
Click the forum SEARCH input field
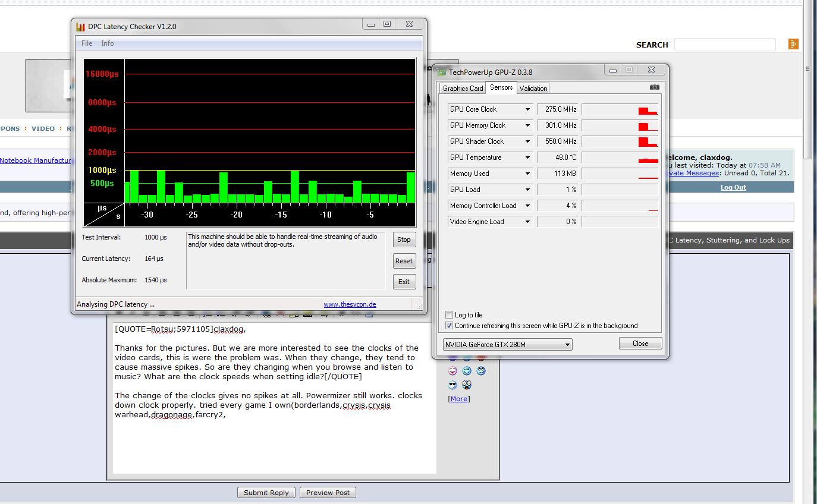tap(725, 45)
